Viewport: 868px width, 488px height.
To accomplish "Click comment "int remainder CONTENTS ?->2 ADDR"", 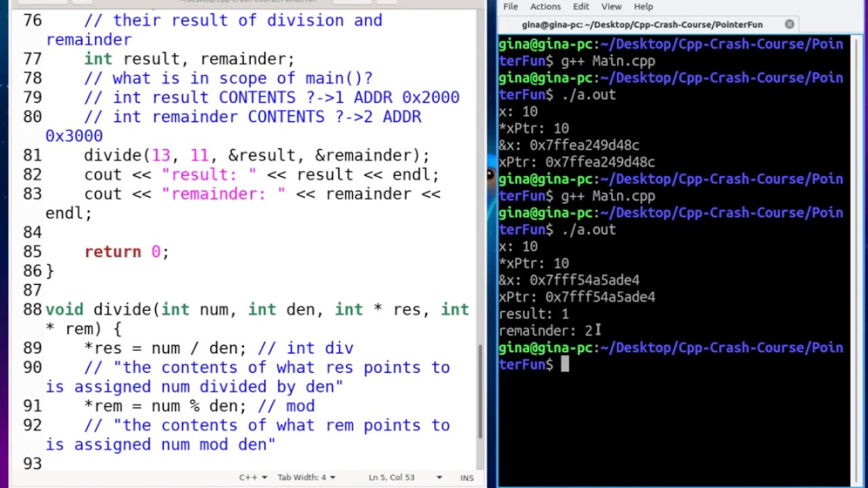I will [253, 117].
